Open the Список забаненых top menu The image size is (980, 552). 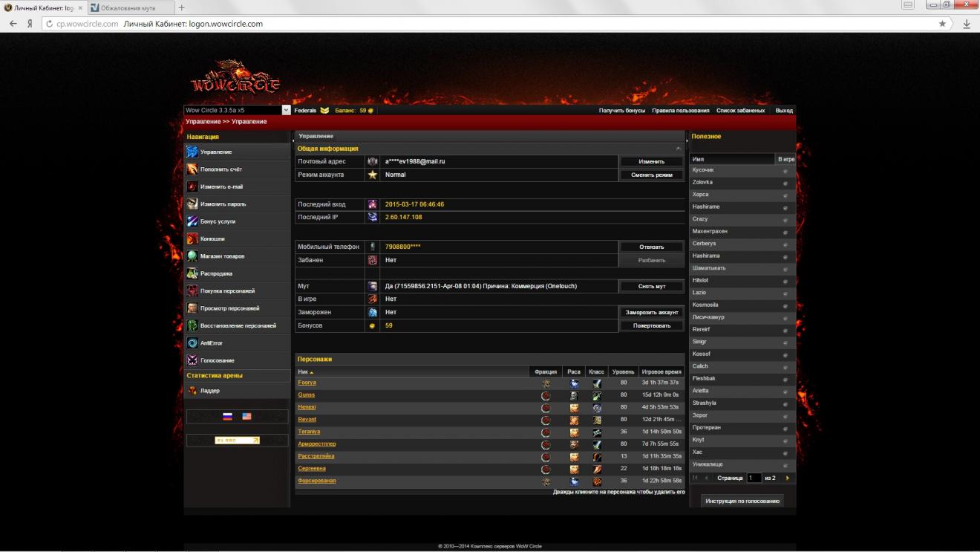(740, 111)
